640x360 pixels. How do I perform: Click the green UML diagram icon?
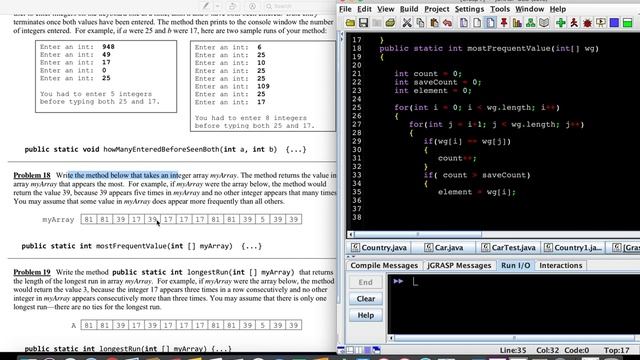[x=531, y=23]
